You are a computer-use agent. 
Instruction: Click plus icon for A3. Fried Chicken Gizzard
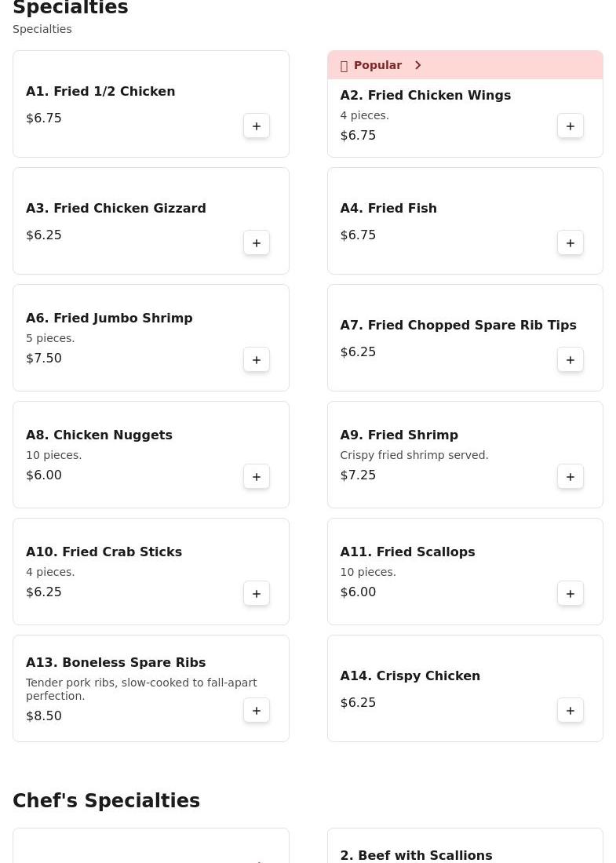pyautogui.click(x=257, y=242)
